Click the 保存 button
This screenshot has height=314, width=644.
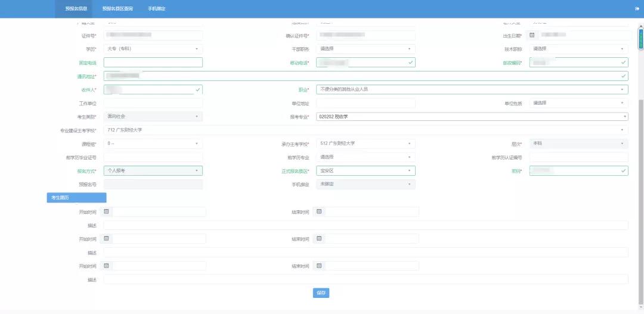click(321, 293)
